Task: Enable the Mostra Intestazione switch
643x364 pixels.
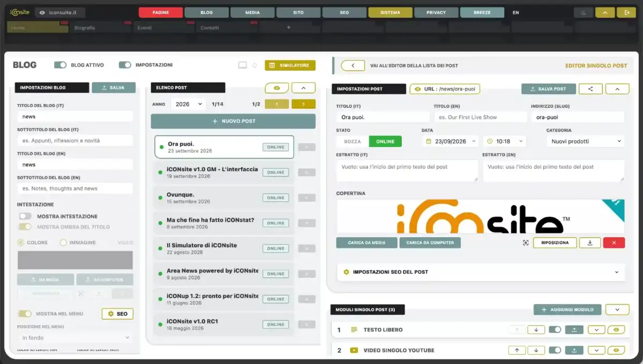Action: pos(25,216)
